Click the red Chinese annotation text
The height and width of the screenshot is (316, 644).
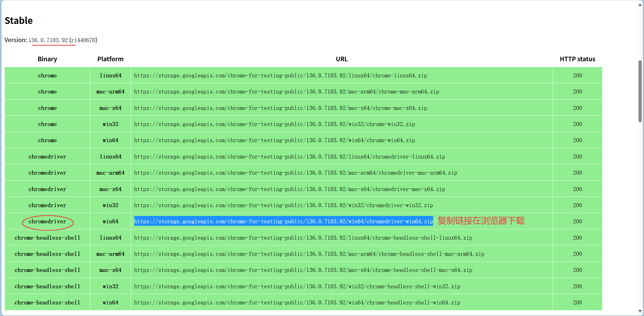coord(481,221)
